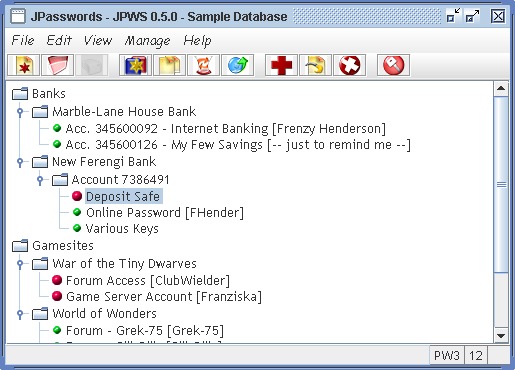Close the JPasswords window
The image size is (515, 370).
(x=498, y=16)
